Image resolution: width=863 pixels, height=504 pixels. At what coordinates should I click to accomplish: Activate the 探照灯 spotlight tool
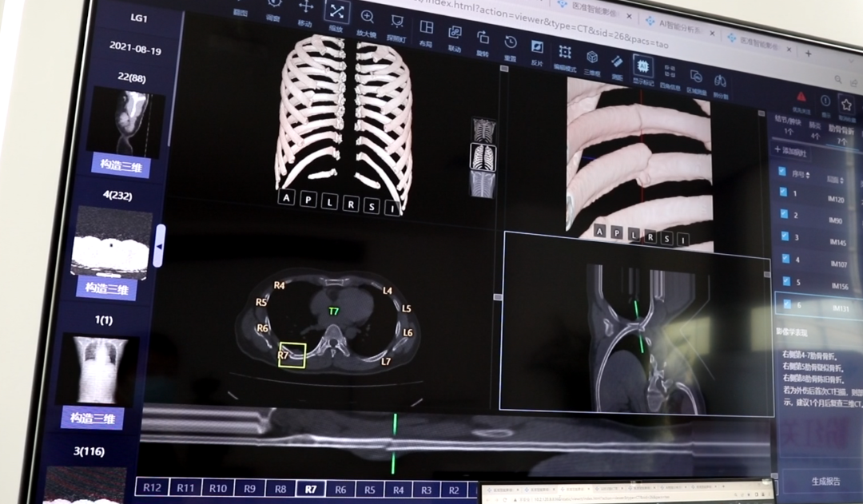(x=396, y=27)
